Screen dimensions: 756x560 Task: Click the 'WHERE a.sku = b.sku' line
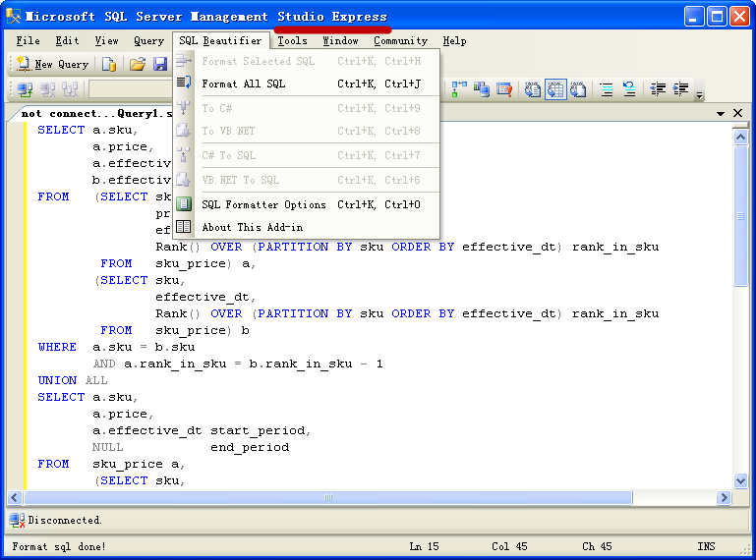point(117,348)
